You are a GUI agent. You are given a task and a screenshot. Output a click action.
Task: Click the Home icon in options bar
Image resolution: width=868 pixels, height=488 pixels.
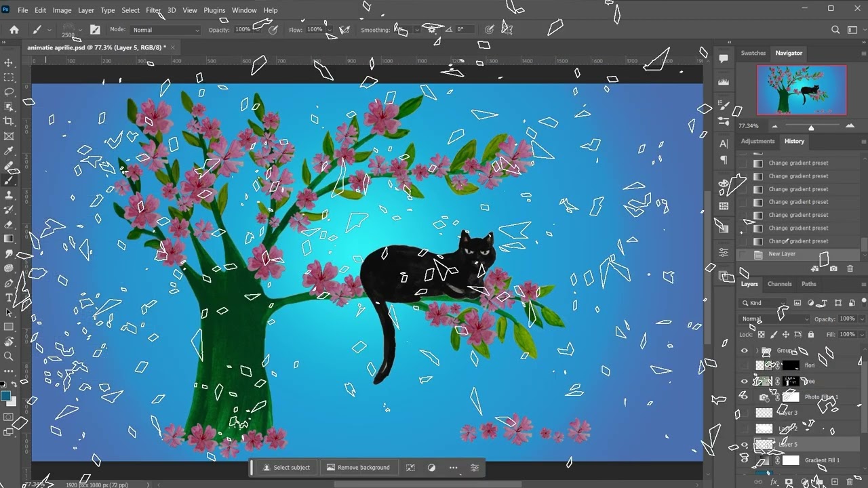tap(14, 30)
